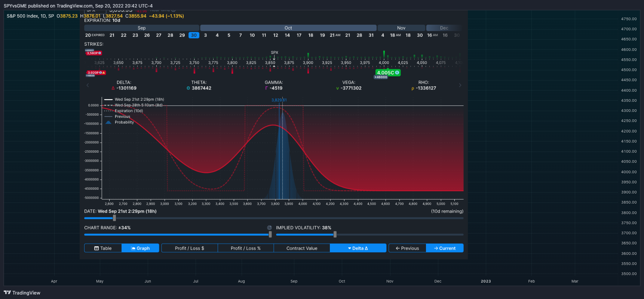
Task: Click the Chart Range slider handle
Action: [270, 235]
